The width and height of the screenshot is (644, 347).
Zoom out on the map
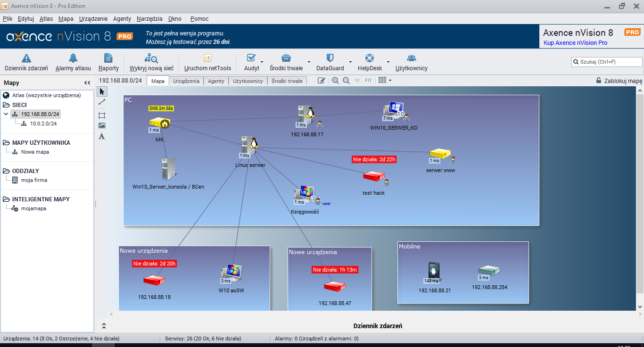pos(346,81)
